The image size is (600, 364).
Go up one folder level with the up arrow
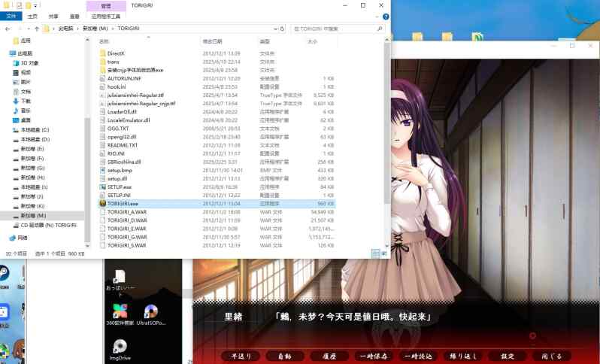(37, 29)
